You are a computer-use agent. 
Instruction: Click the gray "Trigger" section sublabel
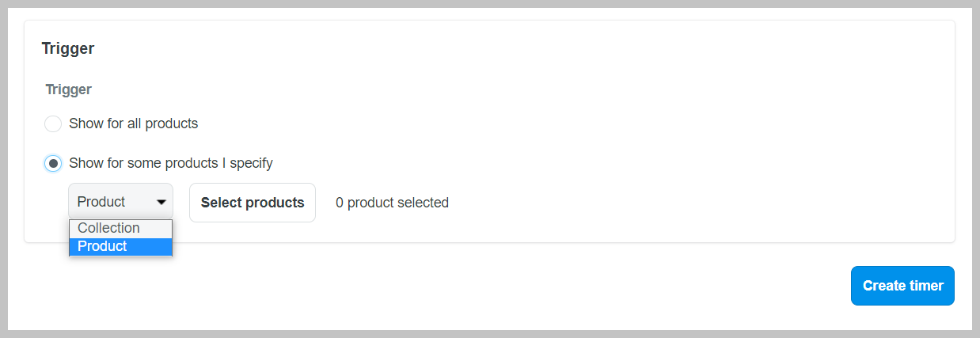pyautogui.click(x=68, y=89)
